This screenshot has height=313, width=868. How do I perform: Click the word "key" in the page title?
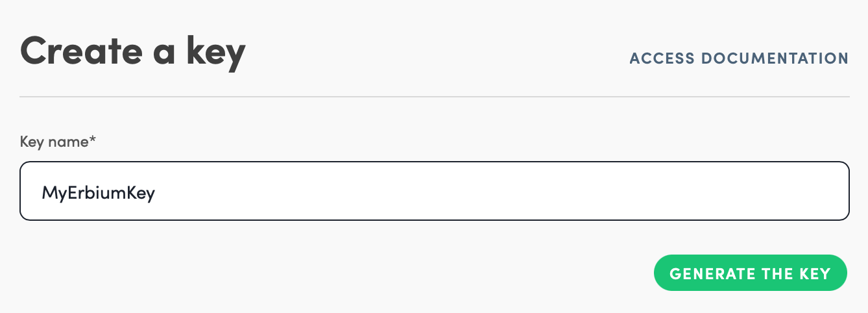click(216, 51)
